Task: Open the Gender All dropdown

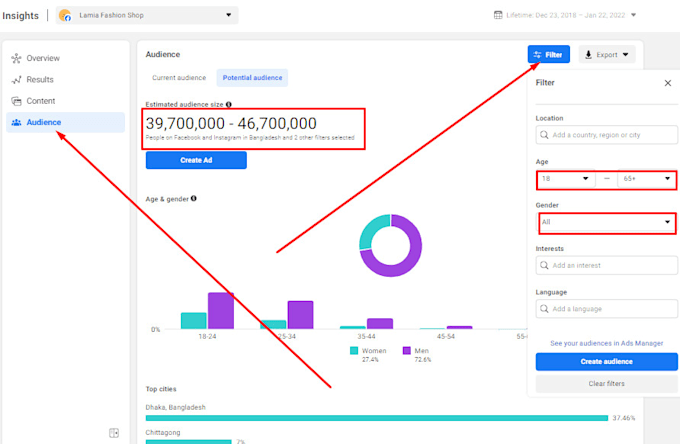Action: pyautogui.click(x=607, y=222)
